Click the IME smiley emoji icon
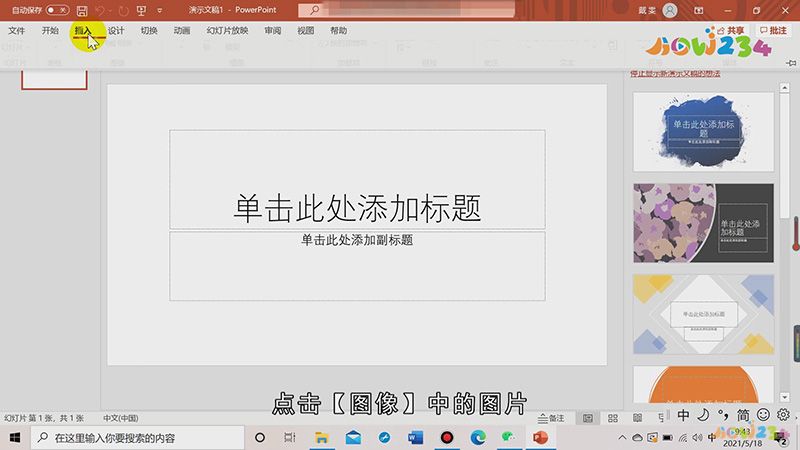800x450 pixels. coord(763,415)
